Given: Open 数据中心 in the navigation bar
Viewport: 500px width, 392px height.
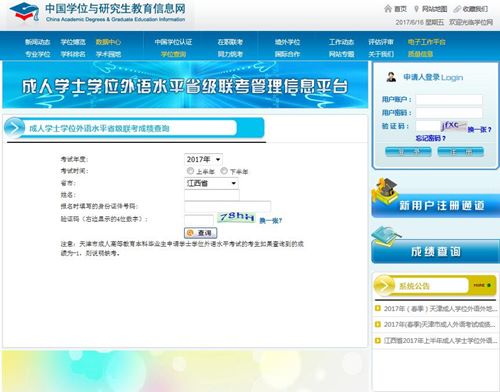Looking at the screenshot, I should (108, 42).
